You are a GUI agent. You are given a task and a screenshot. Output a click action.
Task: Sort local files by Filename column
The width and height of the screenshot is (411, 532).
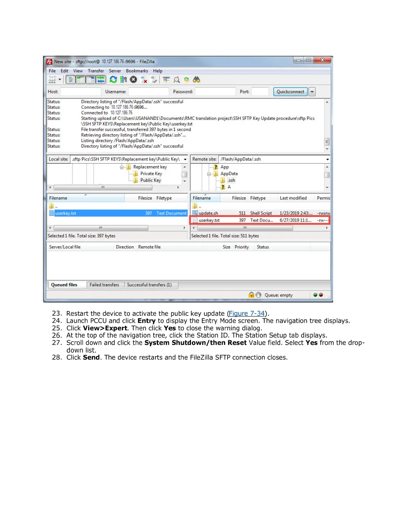tap(86, 198)
